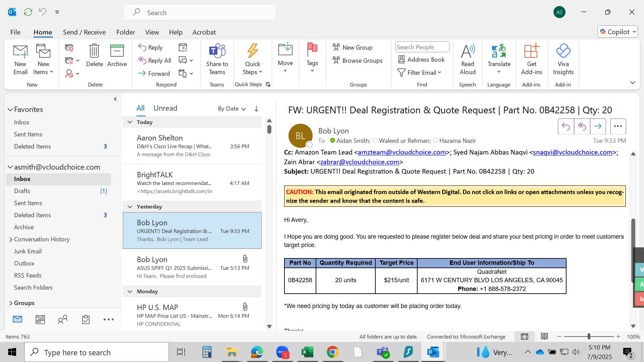Expand the Groups section
Viewport: 644px width, 362px height.
pyautogui.click(x=11, y=303)
